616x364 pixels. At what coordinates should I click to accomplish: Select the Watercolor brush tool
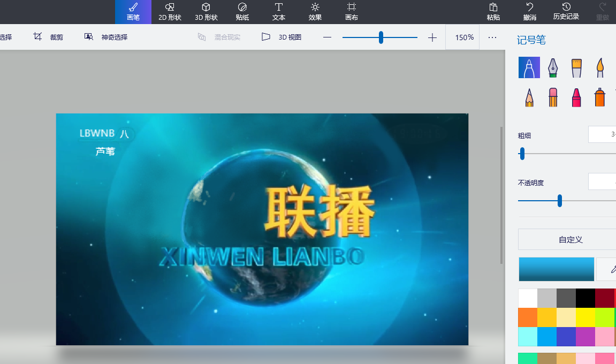(x=600, y=67)
